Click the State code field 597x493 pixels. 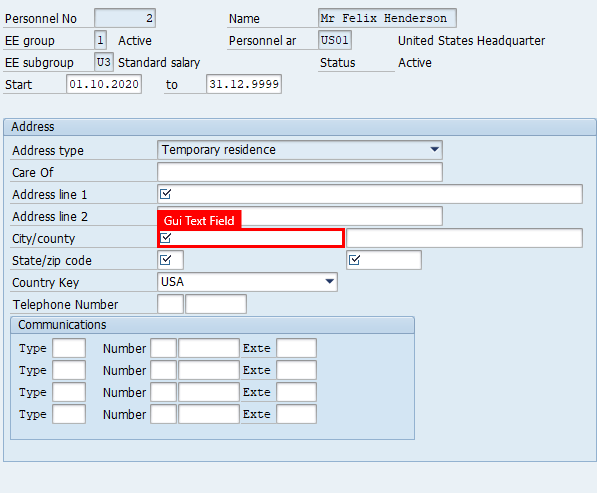tap(170, 260)
